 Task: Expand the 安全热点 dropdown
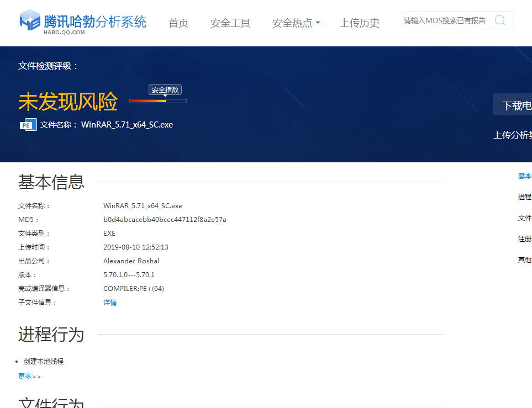pos(292,23)
